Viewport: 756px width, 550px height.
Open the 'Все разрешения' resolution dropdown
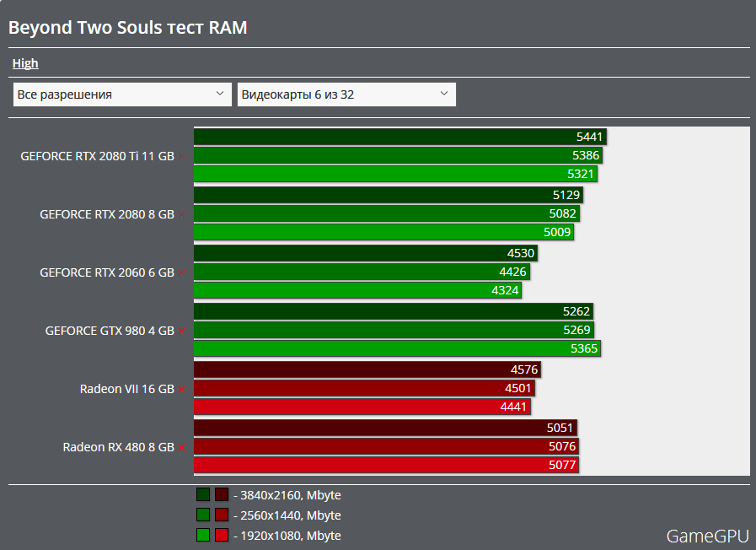coord(122,94)
